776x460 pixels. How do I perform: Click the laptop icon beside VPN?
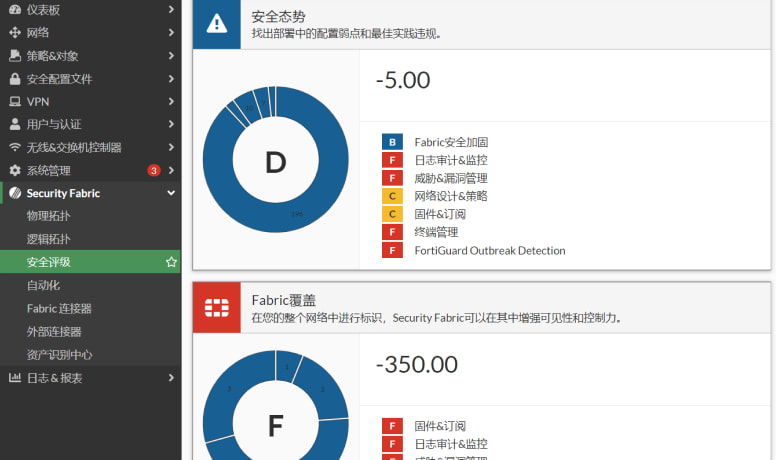pyautogui.click(x=15, y=102)
